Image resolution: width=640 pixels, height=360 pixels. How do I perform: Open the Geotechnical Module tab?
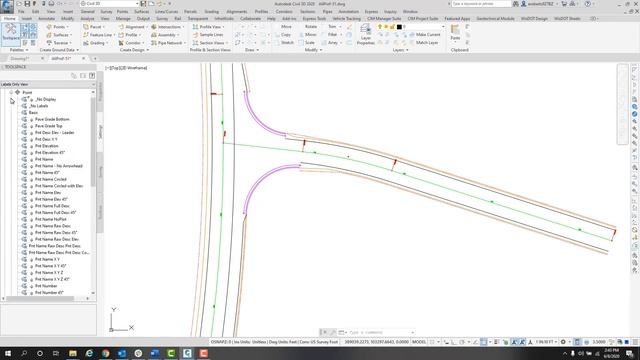pos(495,19)
